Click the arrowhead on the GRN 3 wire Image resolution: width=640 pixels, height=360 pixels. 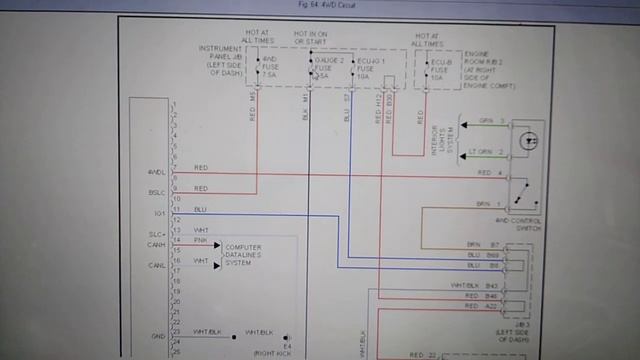(x=463, y=125)
